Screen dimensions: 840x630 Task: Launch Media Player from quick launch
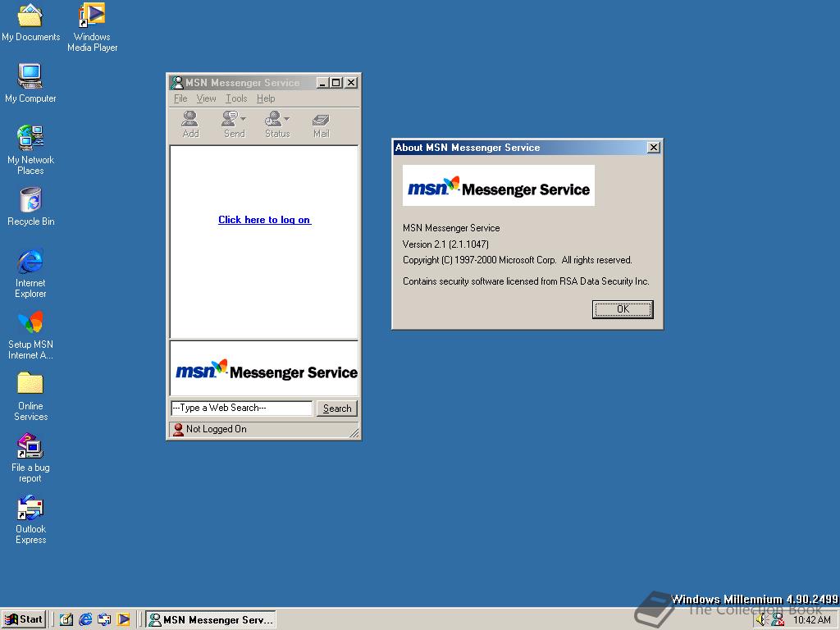pyautogui.click(x=123, y=620)
